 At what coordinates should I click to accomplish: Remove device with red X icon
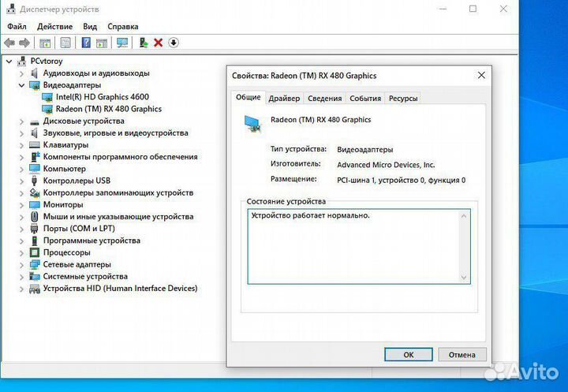159,43
